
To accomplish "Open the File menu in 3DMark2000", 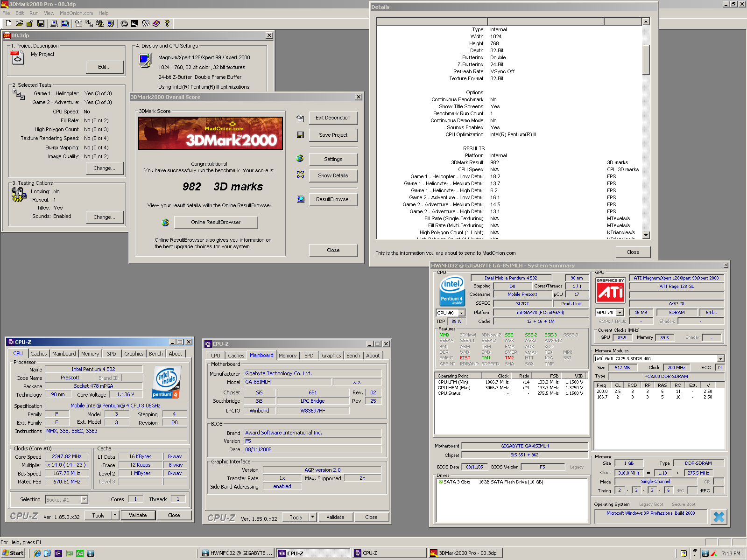I will tap(6, 13).
